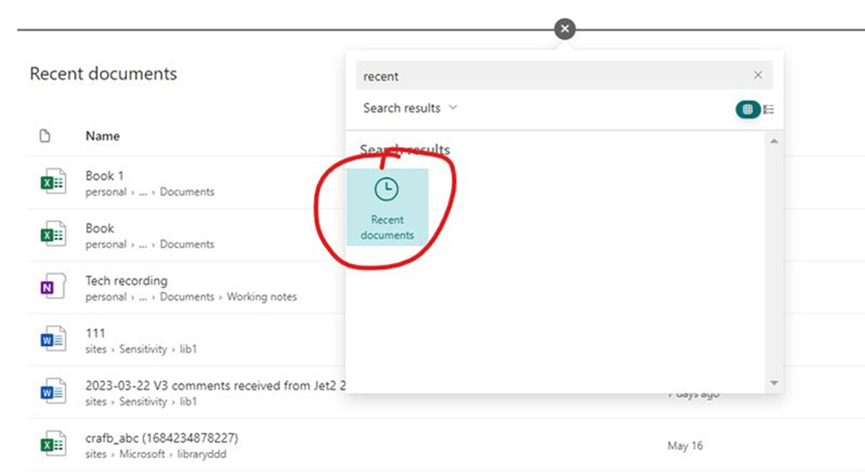Open the crafb_abc Excel file icon
Image resolution: width=865 pixels, height=473 pixels.
[53, 444]
